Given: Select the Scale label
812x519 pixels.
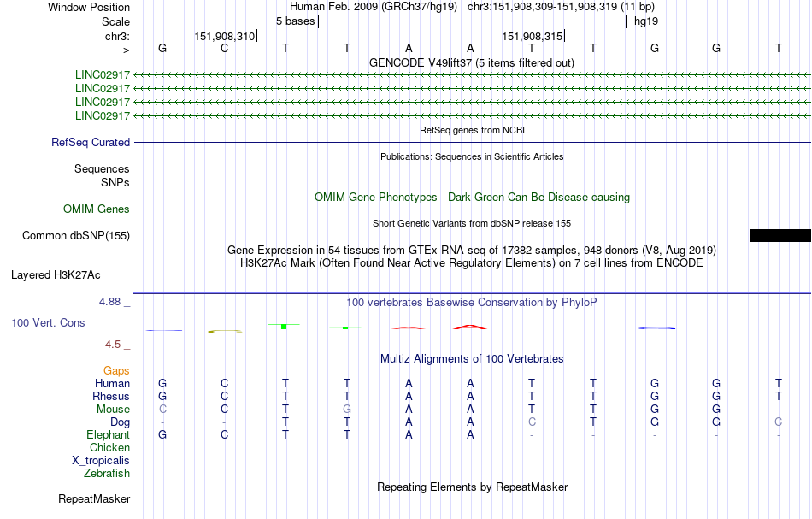Looking at the screenshot, I should click(116, 21).
